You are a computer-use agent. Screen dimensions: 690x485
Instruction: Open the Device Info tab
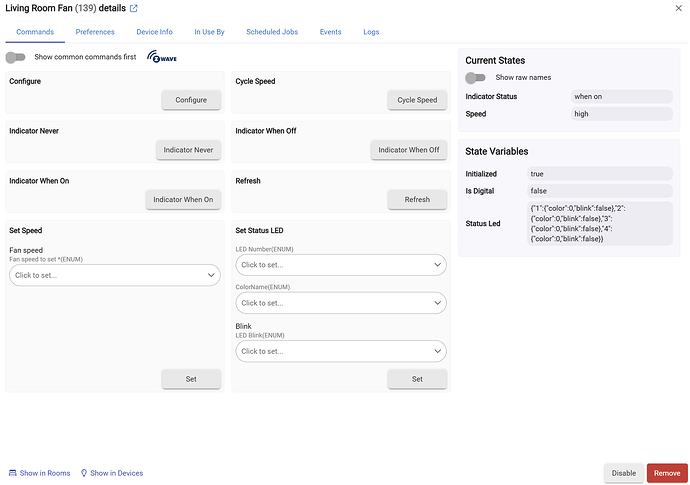[154, 32]
